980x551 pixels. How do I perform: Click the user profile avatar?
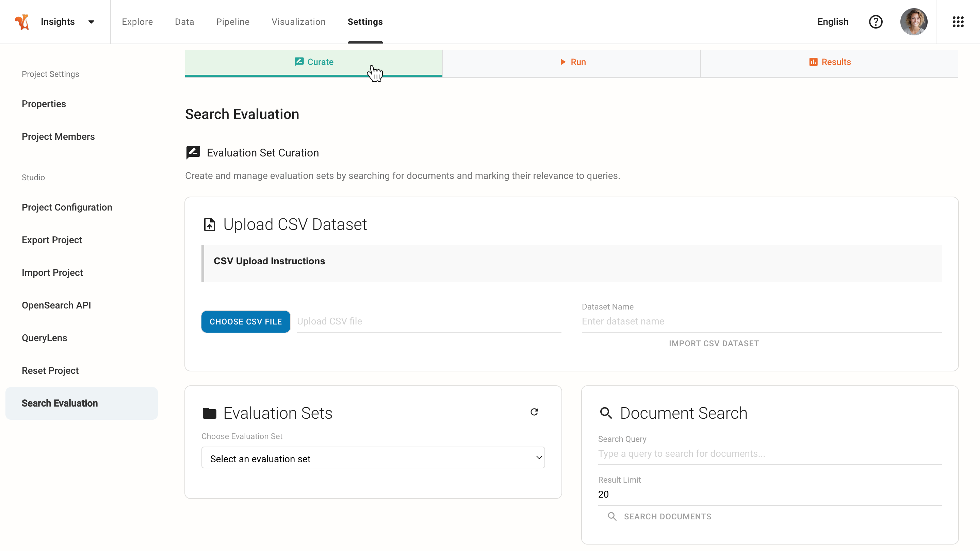[x=913, y=22]
